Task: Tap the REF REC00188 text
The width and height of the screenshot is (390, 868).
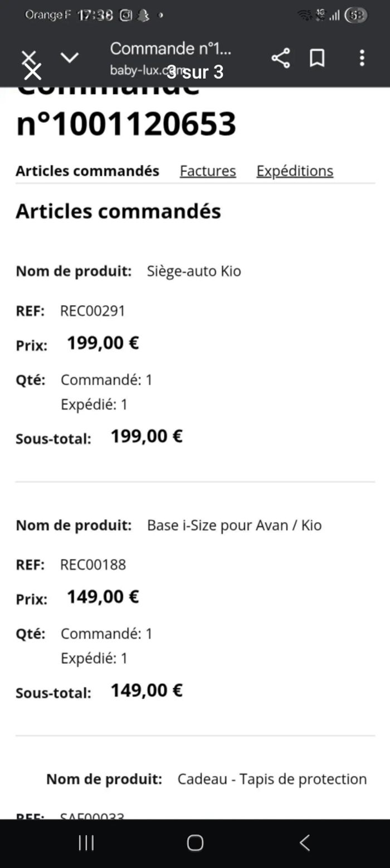Action: tap(92, 565)
